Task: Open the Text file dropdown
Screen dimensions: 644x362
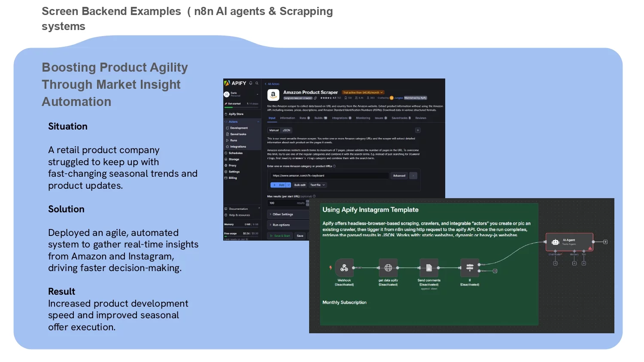Action: [318, 185]
